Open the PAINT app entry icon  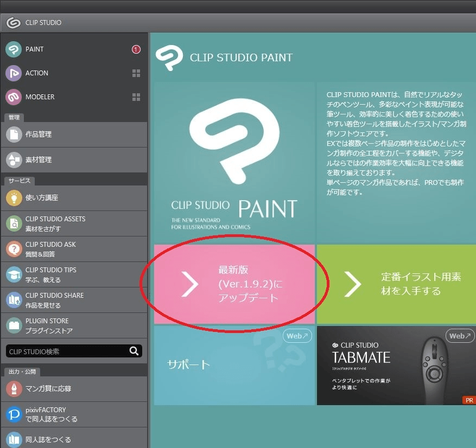pyautogui.click(x=14, y=49)
